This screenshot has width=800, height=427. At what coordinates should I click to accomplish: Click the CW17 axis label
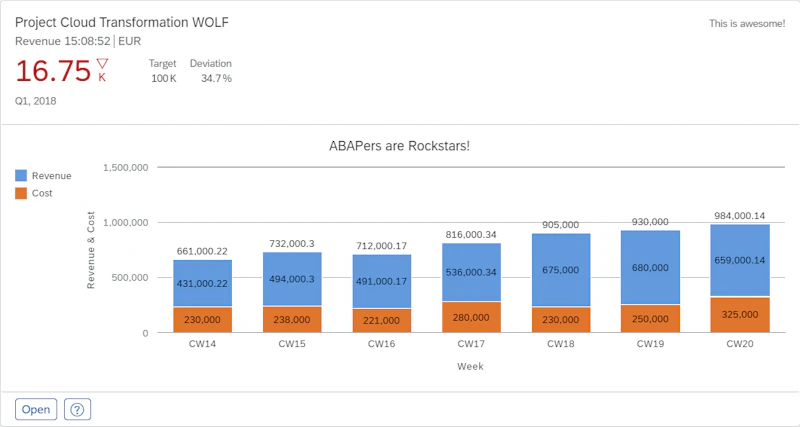click(x=471, y=344)
